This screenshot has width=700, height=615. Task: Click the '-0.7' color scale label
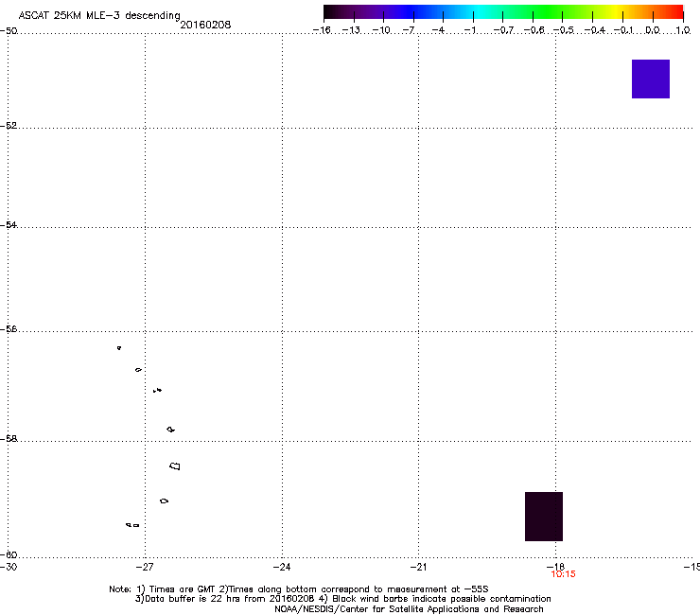(x=503, y=30)
